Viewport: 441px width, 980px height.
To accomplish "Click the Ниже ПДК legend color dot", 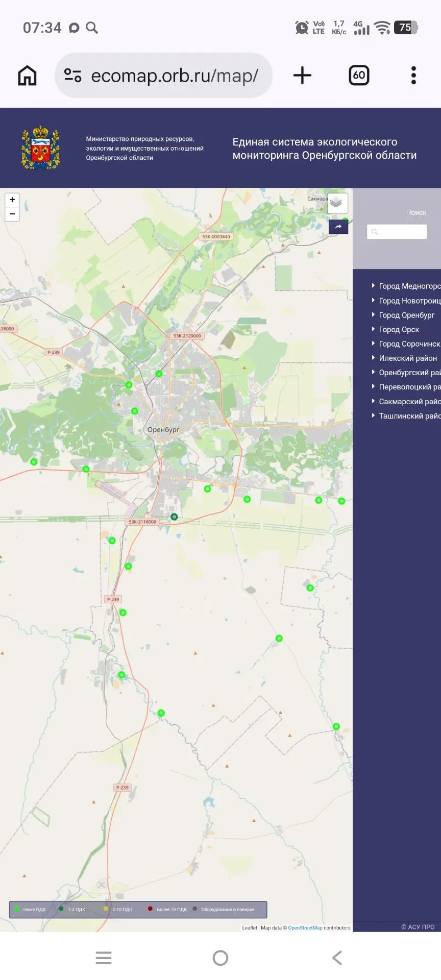I will click(x=17, y=909).
